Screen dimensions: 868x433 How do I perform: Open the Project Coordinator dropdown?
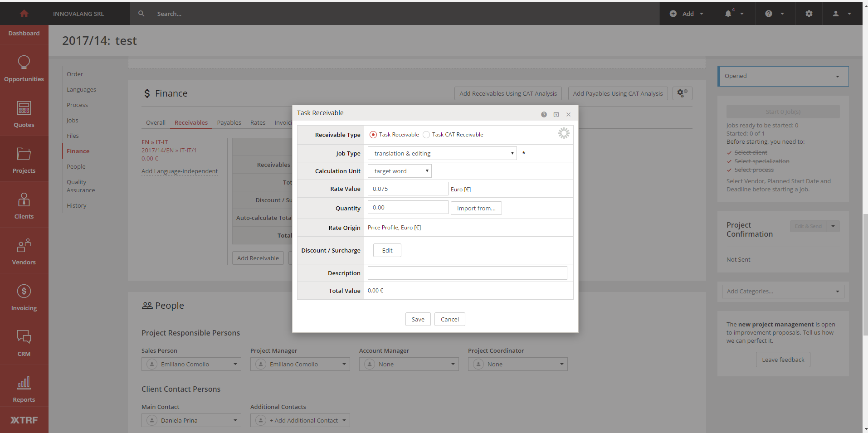[517, 364]
